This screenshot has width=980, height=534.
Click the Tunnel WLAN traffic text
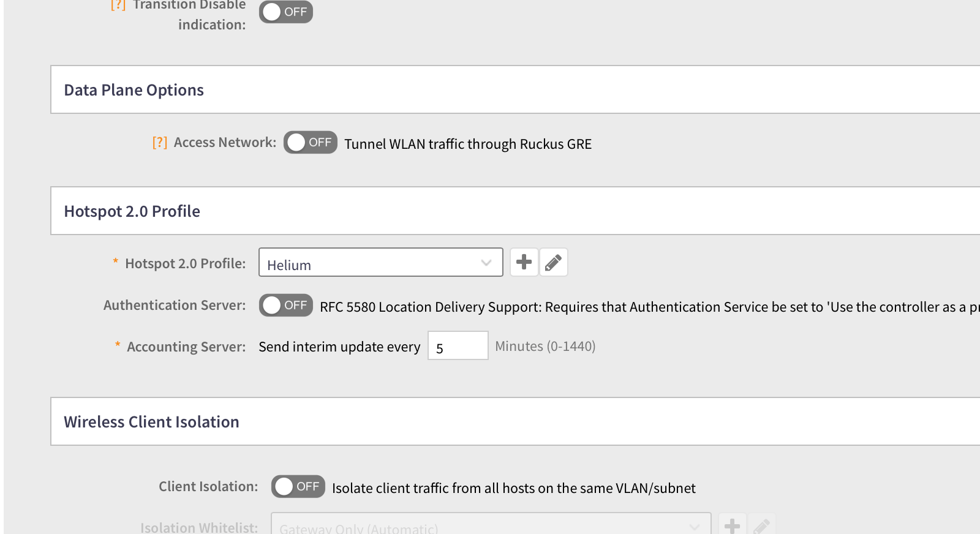[x=467, y=144]
